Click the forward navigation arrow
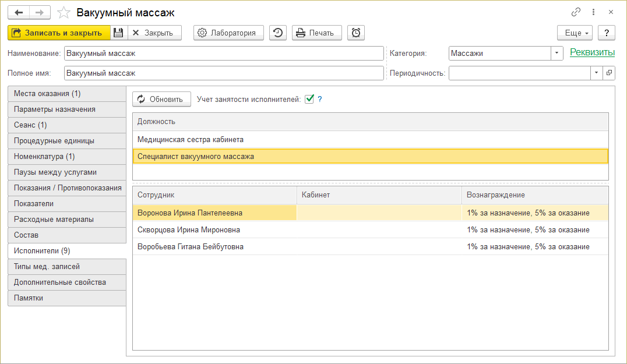627x364 pixels. pyautogui.click(x=40, y=12)
